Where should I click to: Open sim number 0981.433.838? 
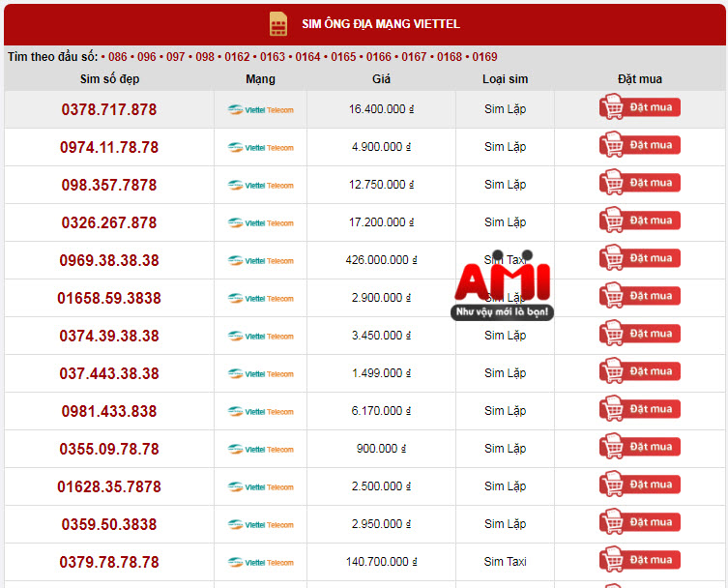(109, 411)
